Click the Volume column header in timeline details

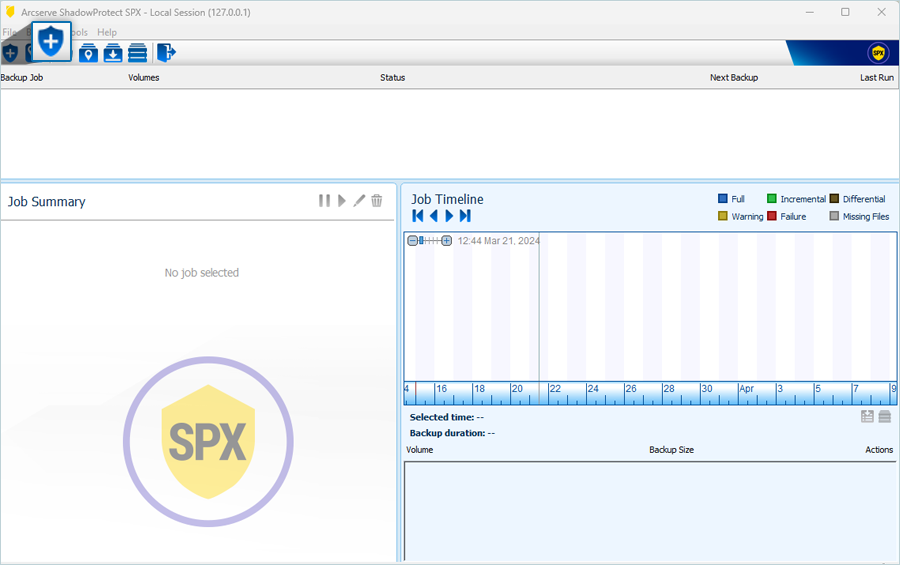pyautogui.click(x=420, y=450)
